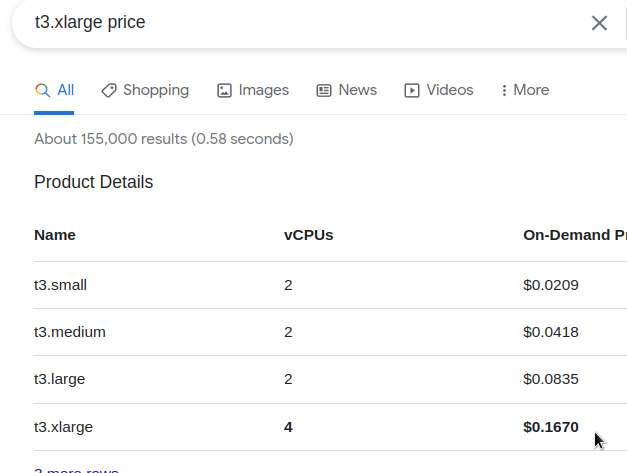Click the three-dot More icon
This screenshot has width=627, height=473.
point(504,90)
